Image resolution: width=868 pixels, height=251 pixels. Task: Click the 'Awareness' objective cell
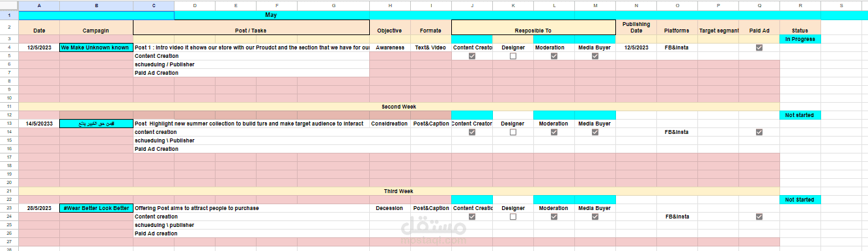(390, 47)
